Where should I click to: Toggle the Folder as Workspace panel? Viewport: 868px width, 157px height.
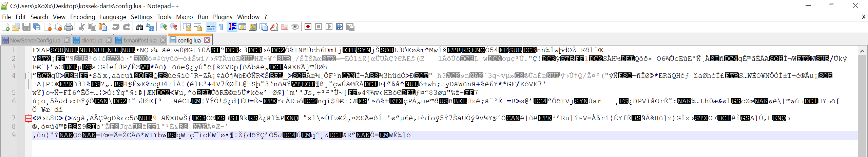(x=285, y=27)
